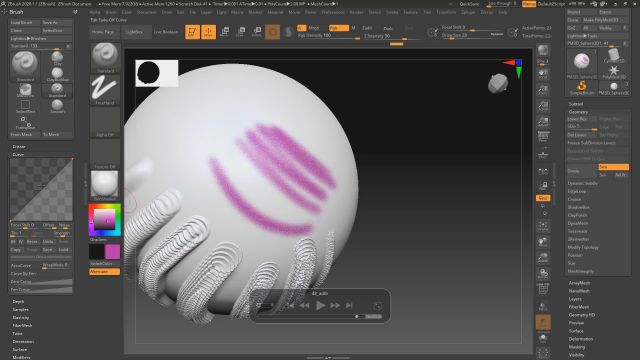
Task: Expand the Deformation subpalette
Action: click(x=581, y=339)
